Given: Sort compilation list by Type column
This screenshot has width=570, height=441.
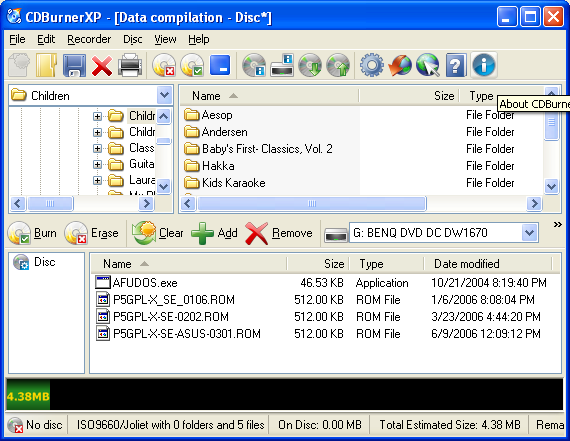Looking at the screenshot, I should click(386, 264).
